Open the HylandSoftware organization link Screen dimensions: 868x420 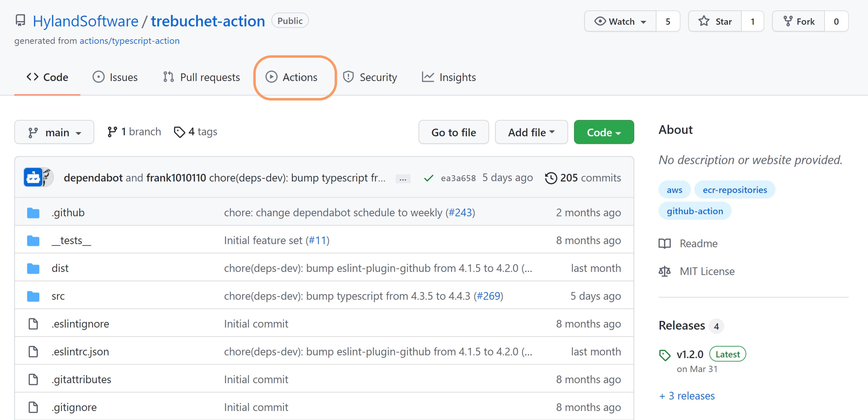pyautogui.click(x=86, y=21)
